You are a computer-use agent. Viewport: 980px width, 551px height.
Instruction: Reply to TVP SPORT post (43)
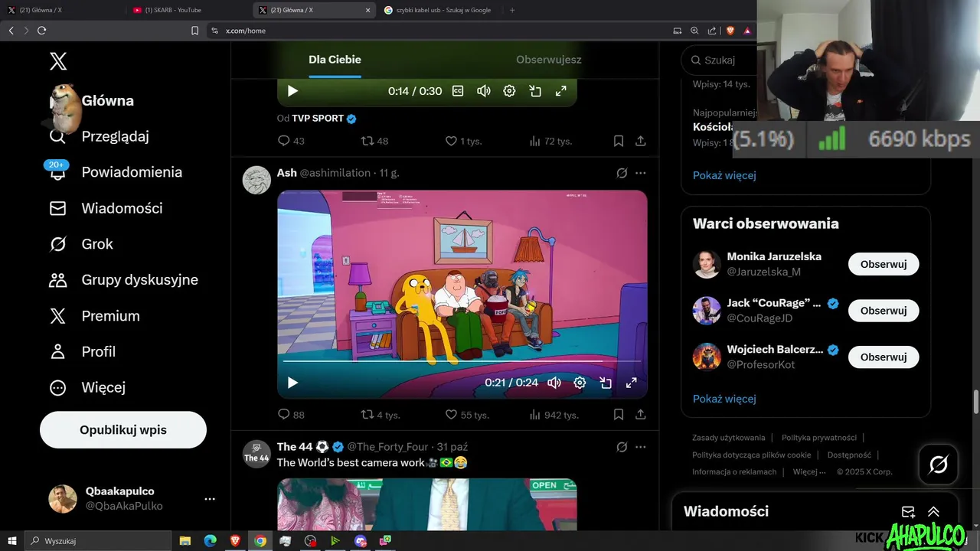[x=291, y=141]
